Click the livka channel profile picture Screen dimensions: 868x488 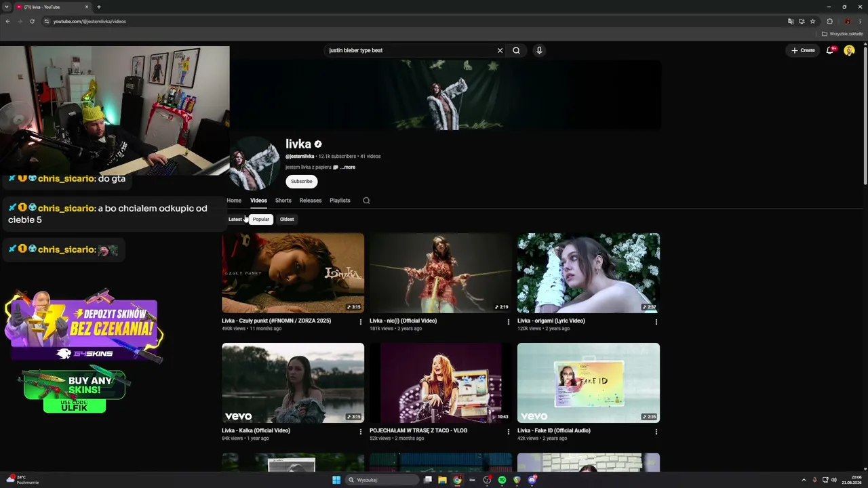click(x=255, y=163)
